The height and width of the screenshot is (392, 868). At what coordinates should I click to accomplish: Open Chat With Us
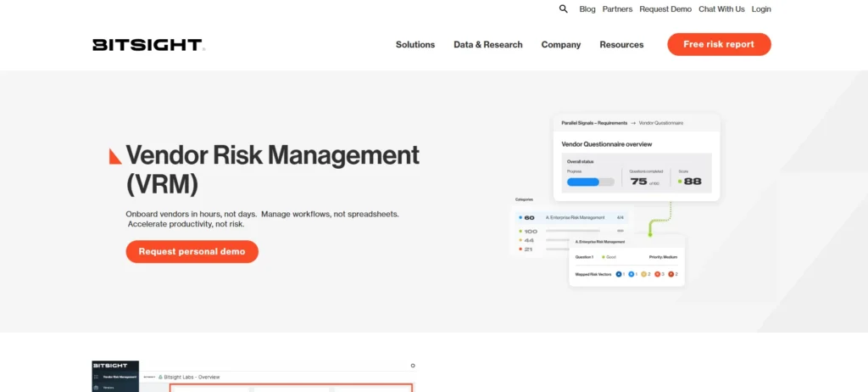pos(721,8)
